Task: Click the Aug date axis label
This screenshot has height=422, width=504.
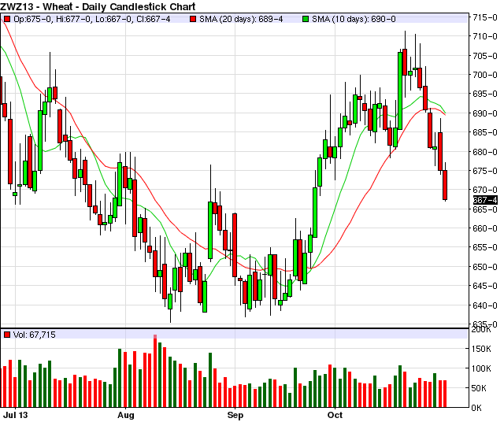Action: (126, 415)
